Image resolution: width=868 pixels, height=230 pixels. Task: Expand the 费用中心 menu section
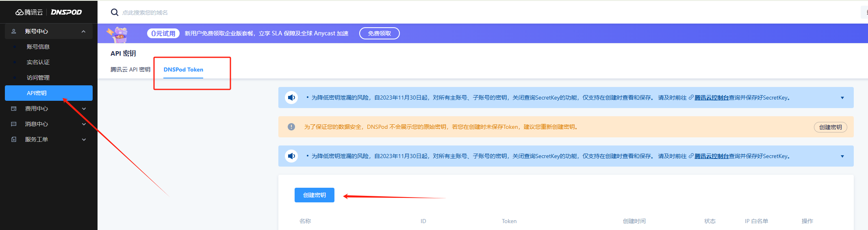84,108
